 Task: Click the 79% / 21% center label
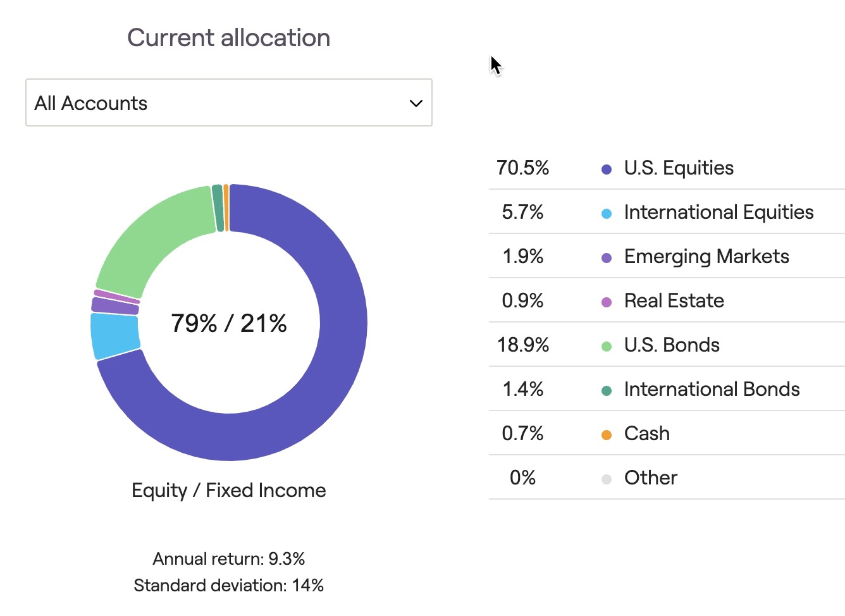pyautogui.click(x=228, y=323)
